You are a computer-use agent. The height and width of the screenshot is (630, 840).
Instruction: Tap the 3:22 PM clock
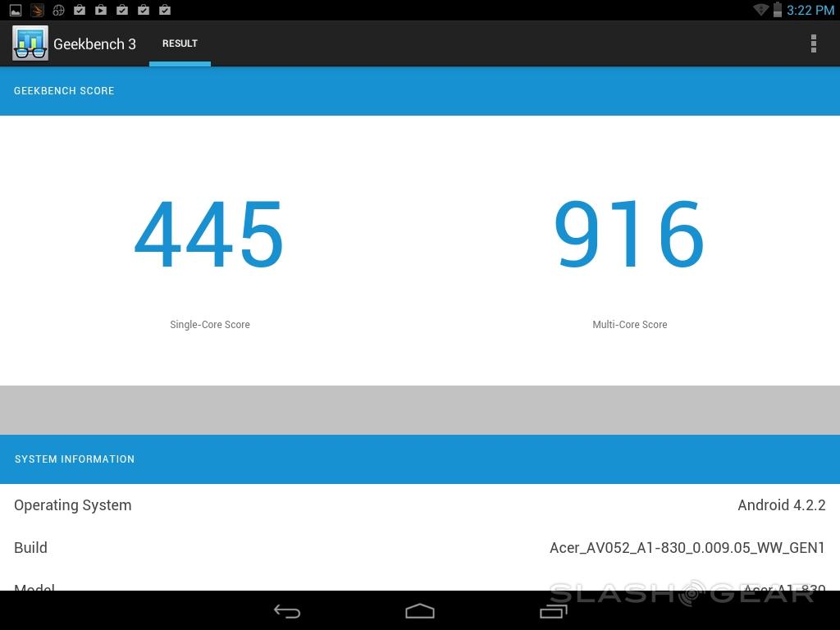click(810, 11)
